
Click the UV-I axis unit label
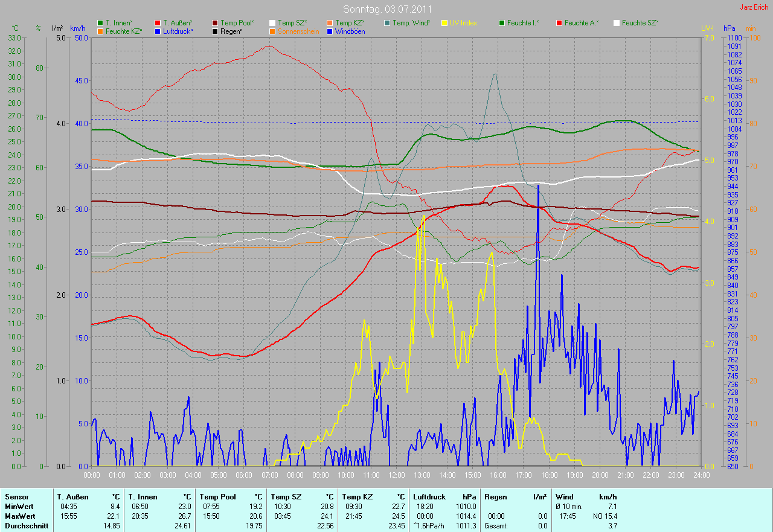point(707,28)
